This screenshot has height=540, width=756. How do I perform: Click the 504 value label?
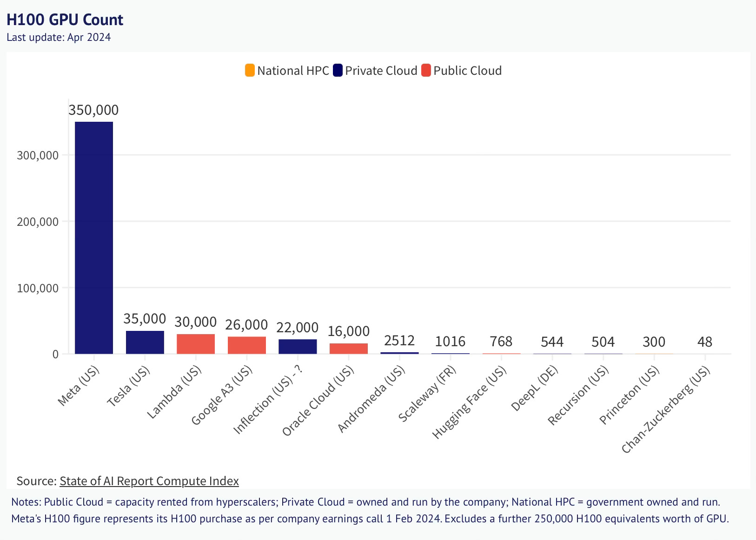tap(603, 342)
